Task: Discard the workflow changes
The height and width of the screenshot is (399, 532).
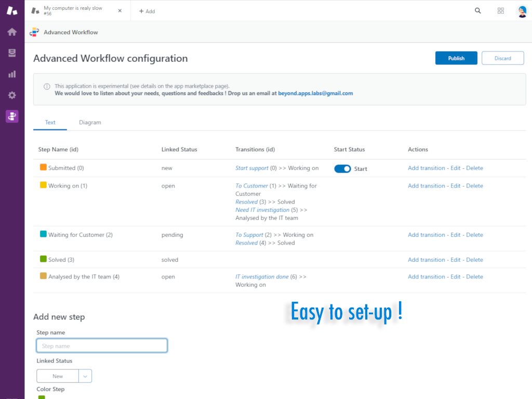Action: 502,58
